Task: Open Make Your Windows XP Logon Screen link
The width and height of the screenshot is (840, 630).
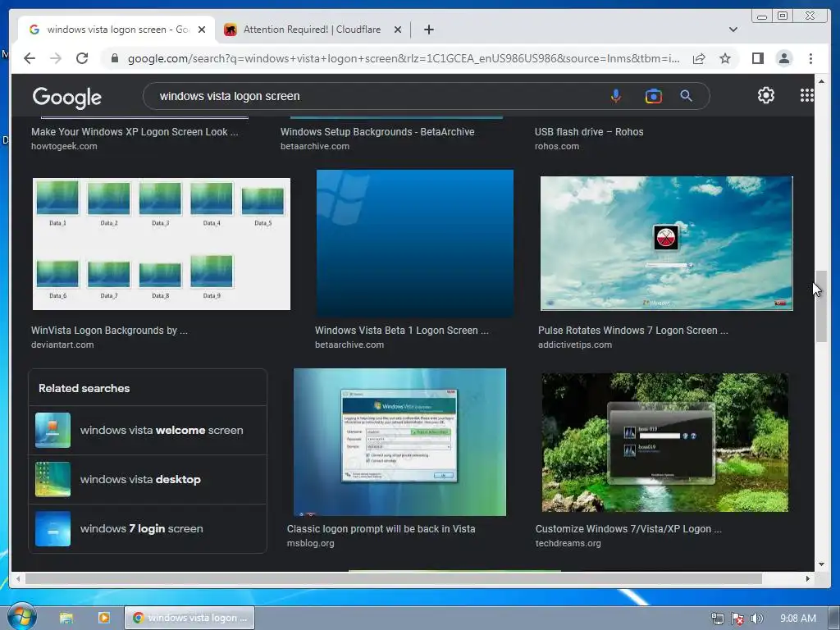Action: tap(135, 132)
